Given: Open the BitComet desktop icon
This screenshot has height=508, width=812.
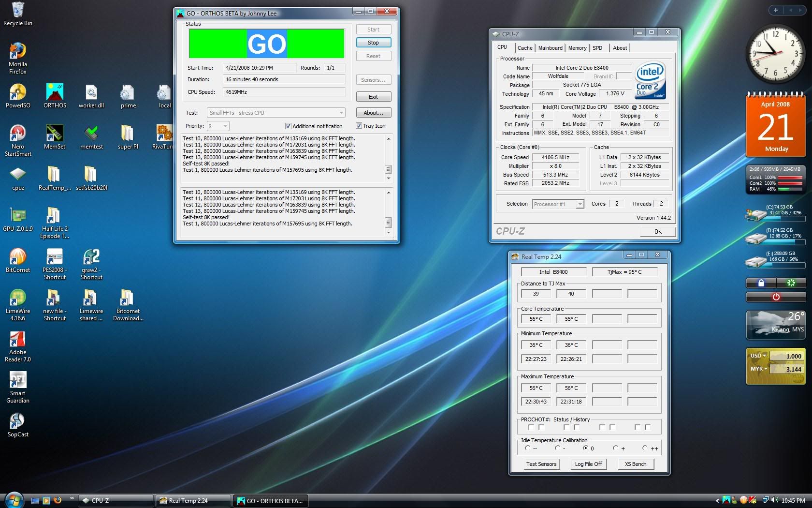Looking at the screenshot, I should coord(18,257).
